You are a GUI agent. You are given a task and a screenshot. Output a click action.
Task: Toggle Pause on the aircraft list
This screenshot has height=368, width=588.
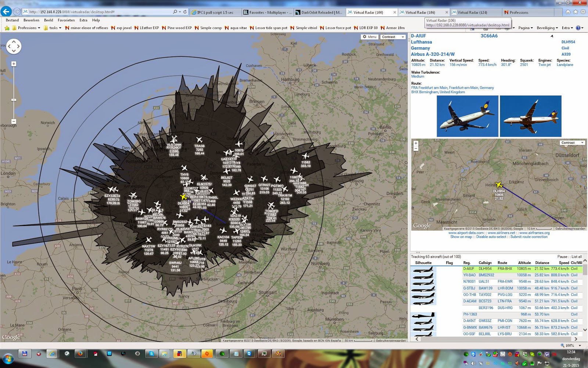562,257
